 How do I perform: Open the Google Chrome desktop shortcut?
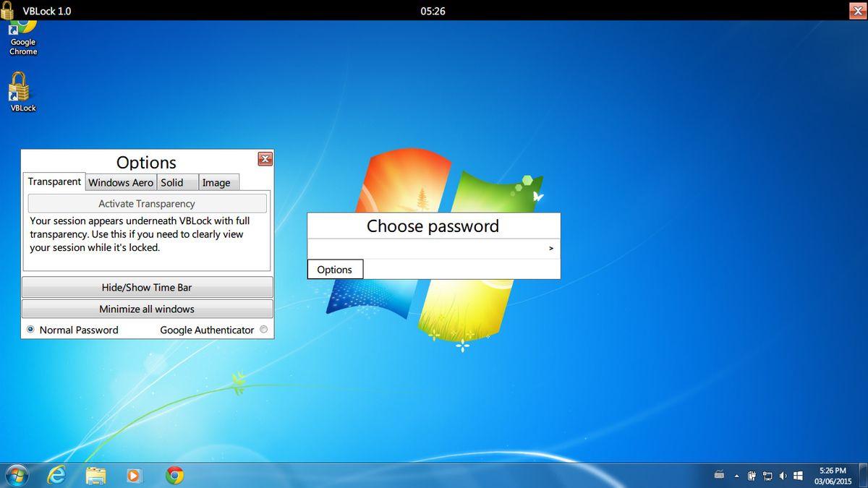pyautogui.click(x=22, y=38)
